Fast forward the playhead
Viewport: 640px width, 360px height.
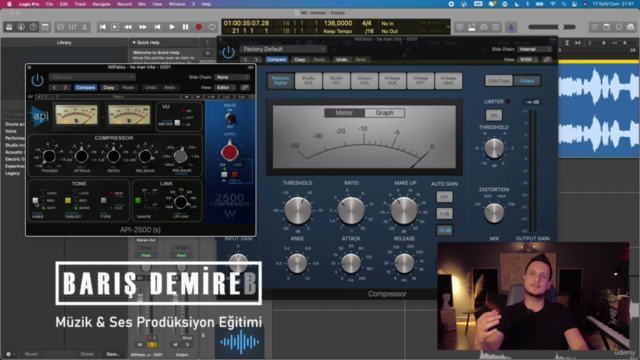143,27
